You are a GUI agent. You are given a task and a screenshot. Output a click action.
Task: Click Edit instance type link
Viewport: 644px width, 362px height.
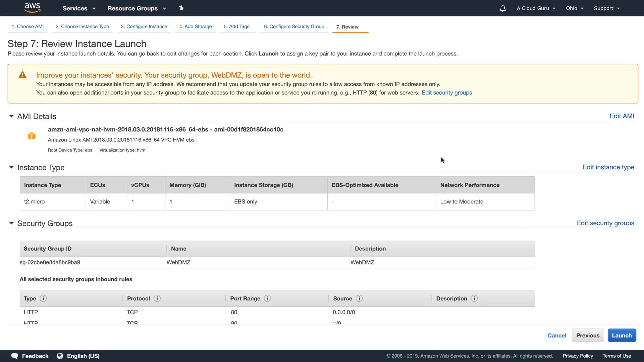(608, 167)
